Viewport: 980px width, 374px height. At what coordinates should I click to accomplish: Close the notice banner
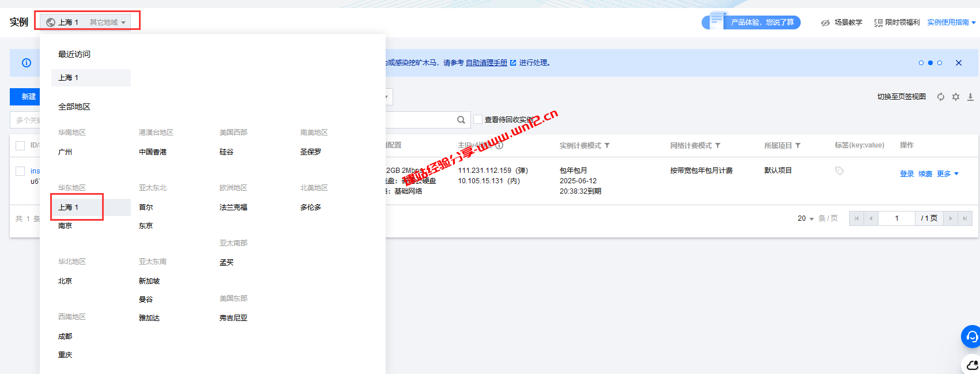pyautogui.click(x=959, y=63)
